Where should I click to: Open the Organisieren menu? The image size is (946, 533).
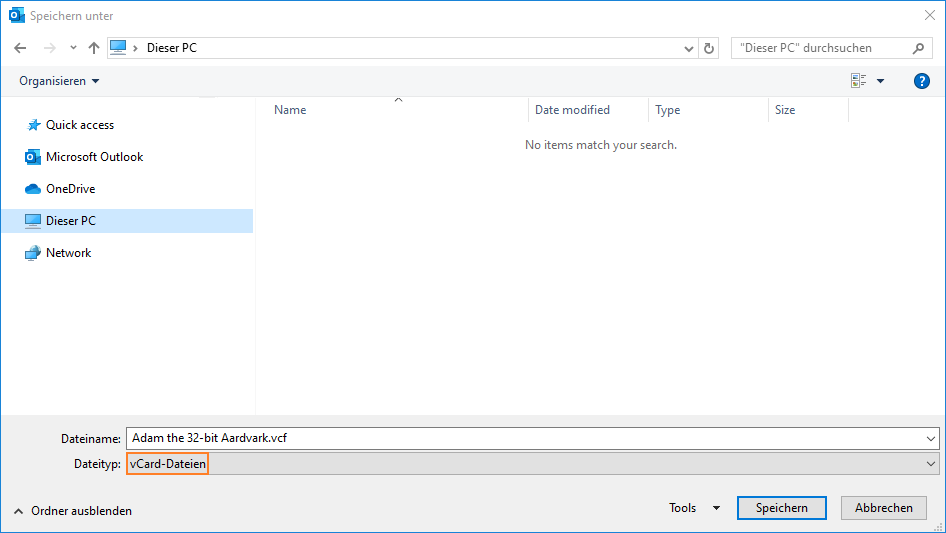[x=59, y=81]
